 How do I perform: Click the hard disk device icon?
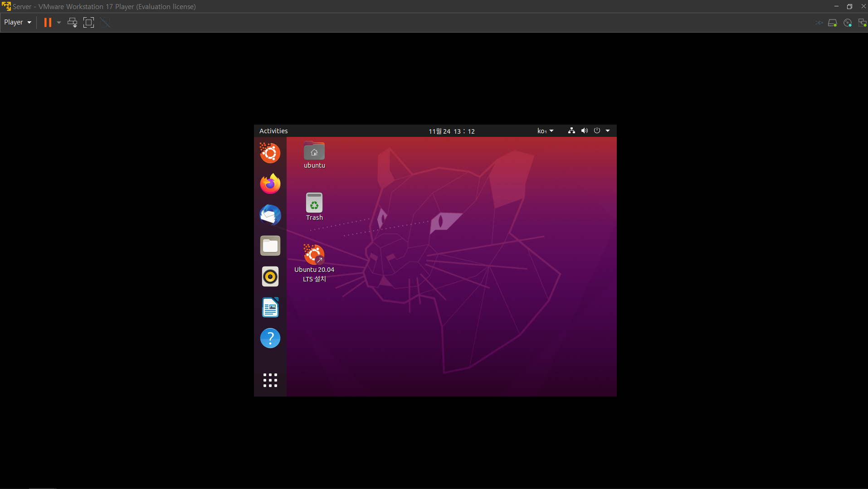click(833, 23)
